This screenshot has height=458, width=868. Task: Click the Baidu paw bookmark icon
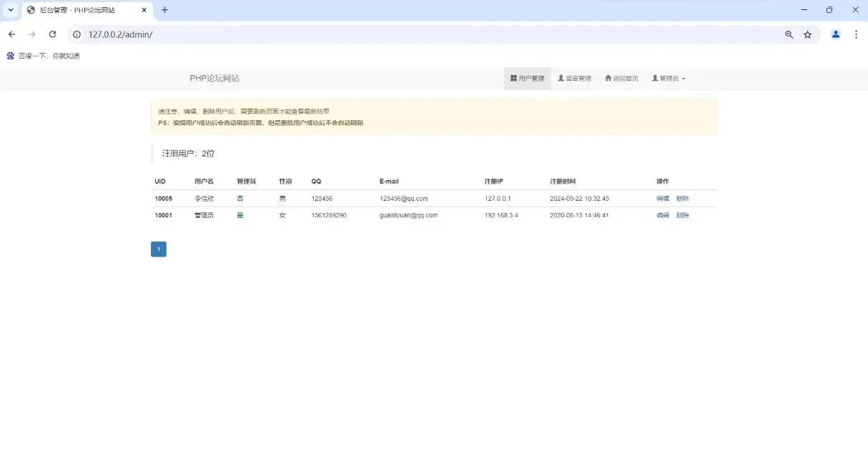click(10, 56)
